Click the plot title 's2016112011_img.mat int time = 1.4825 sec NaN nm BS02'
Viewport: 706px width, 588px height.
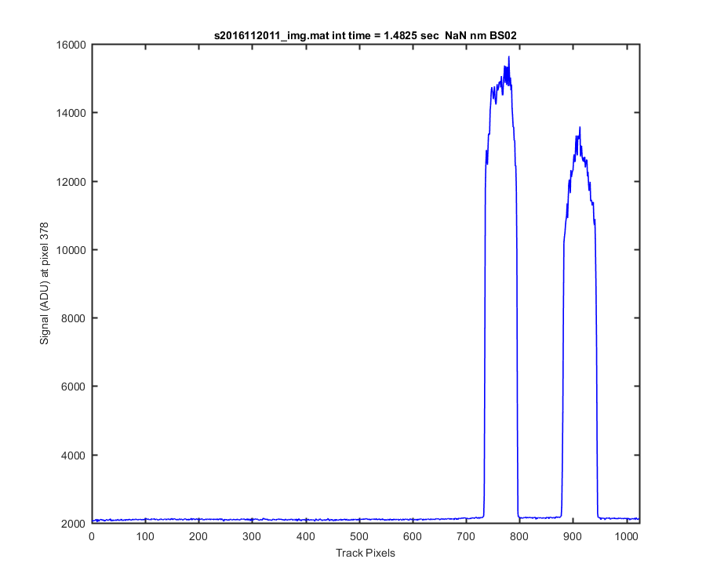(x=365, y=35)
